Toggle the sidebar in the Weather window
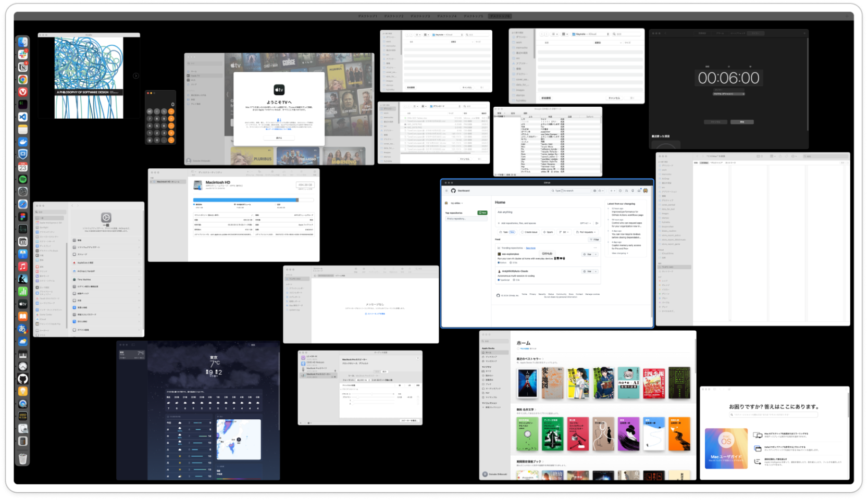The width and height of the screenshot is (868, 500). pyautogui.click(x=133, y=345)
